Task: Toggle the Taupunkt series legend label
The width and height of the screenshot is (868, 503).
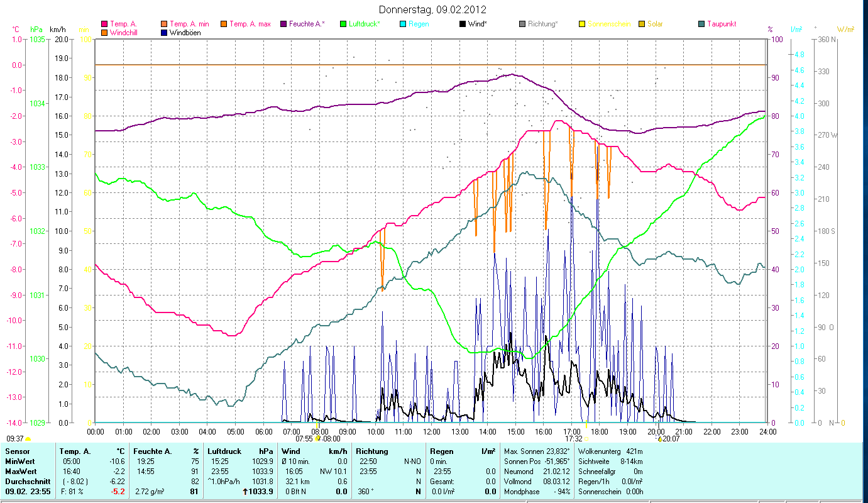Action: click(x=721, y=25)
